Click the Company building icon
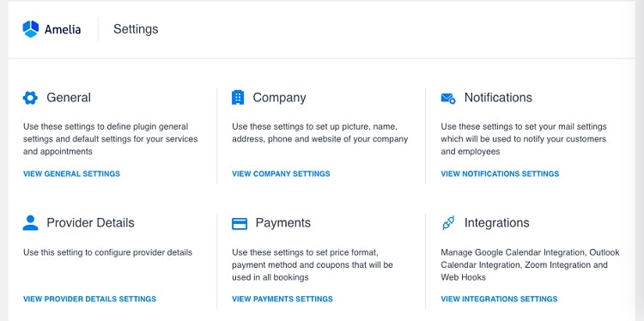644x321 pixels. point(238,98)
